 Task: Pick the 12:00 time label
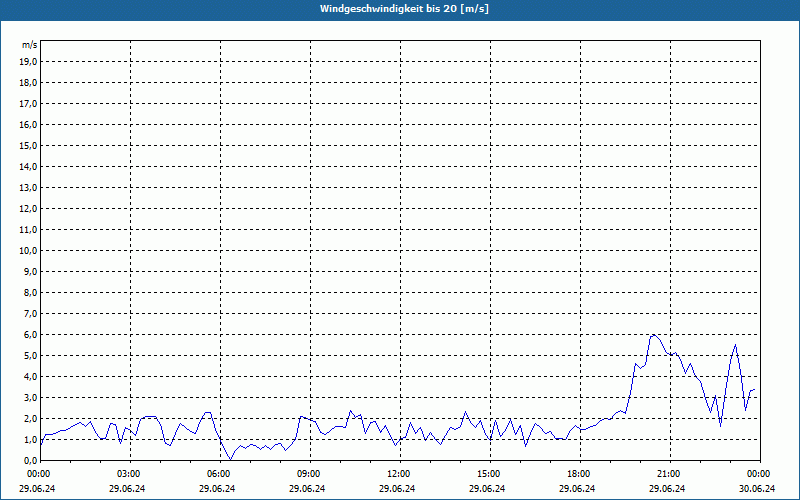[x=398, y=474]
